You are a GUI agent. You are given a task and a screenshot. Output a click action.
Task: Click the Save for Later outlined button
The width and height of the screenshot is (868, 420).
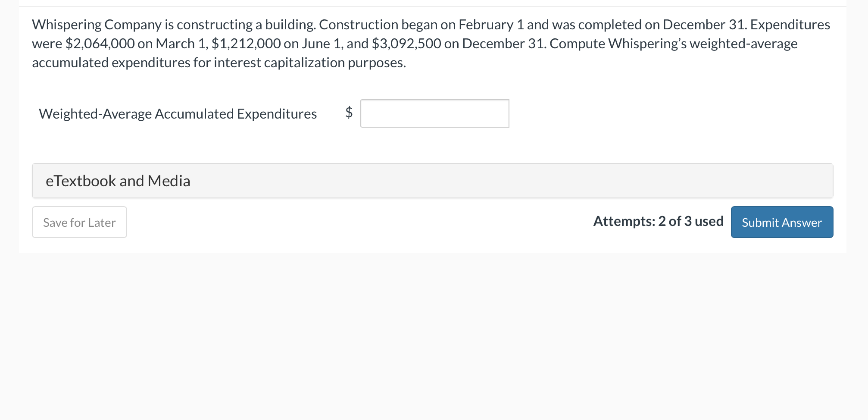pyautogui.click(x=79, y=222)
